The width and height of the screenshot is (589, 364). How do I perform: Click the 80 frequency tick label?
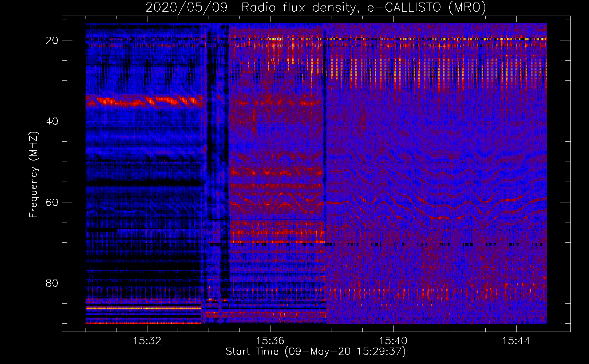click(x=52, y=283)
